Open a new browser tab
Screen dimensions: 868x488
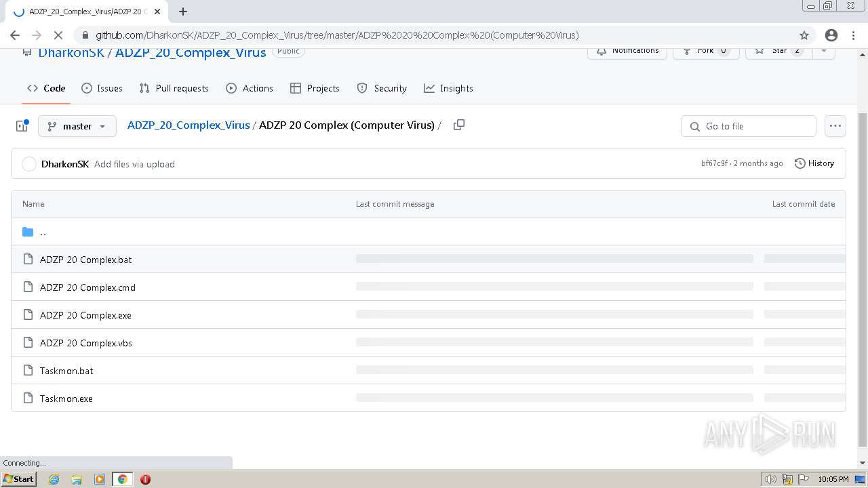point(182,12)
